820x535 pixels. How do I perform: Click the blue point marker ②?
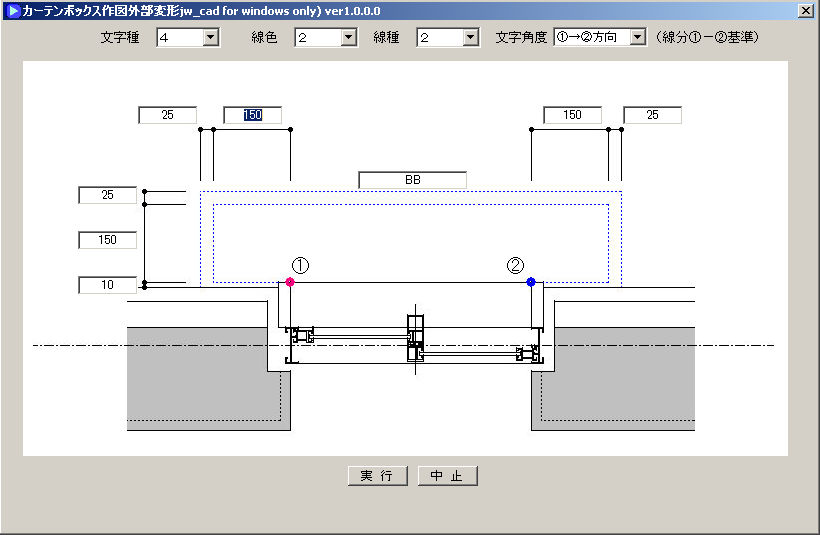coord(531,283)
